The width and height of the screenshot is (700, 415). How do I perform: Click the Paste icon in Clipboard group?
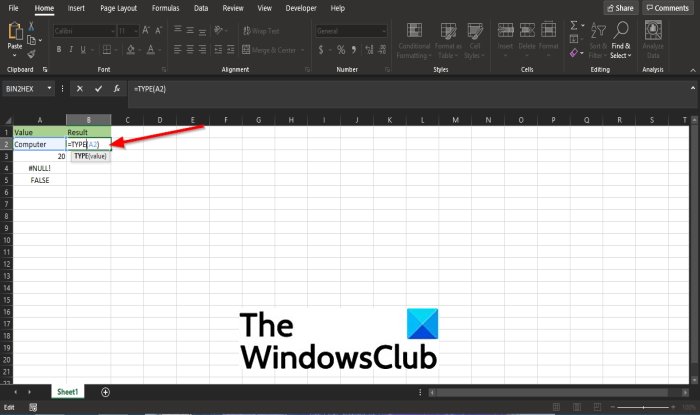15,31
